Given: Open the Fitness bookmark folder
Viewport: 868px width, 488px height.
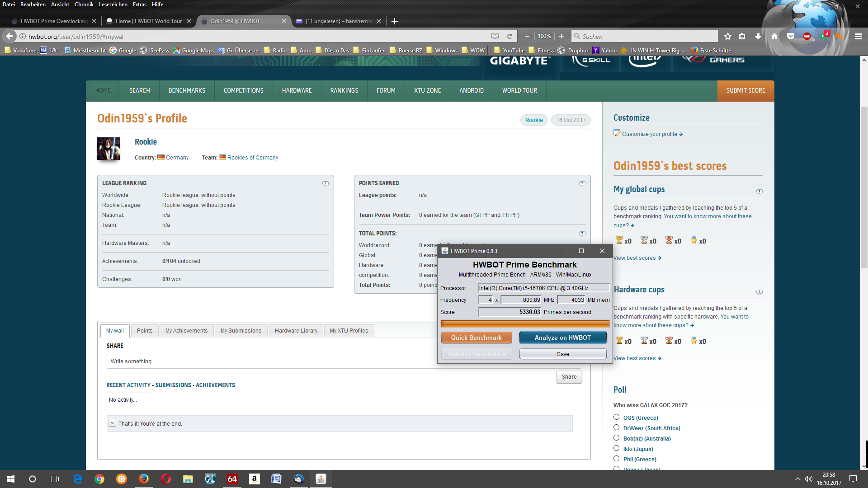Looking at the screenshot, I should click(x=541, y=50).
